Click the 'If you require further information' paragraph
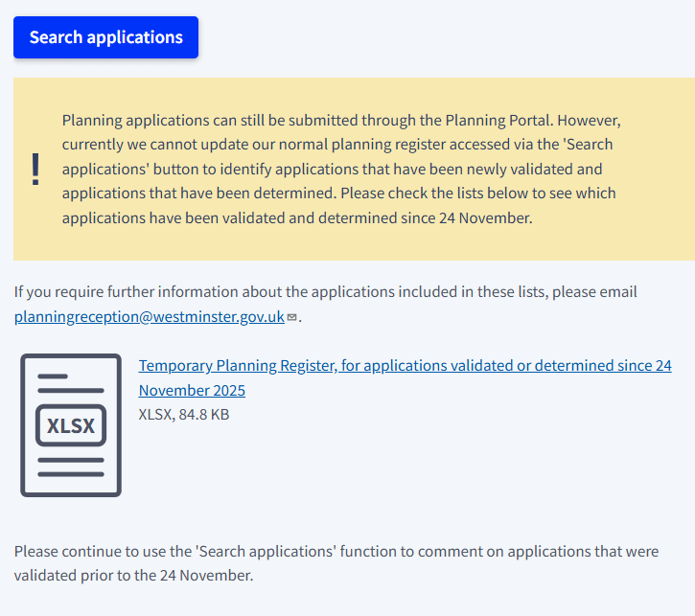The image size is (695, 616). coord(325,292)
